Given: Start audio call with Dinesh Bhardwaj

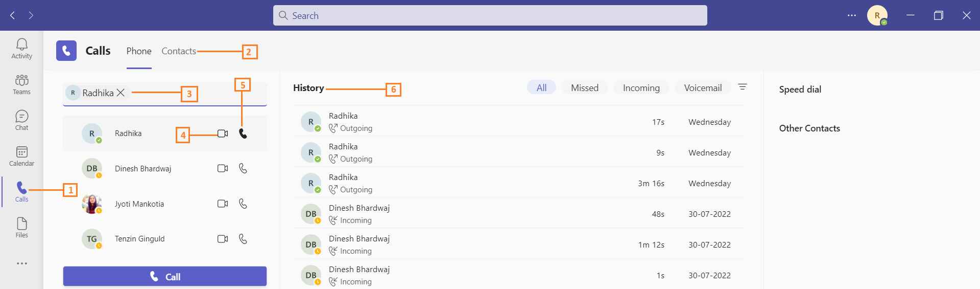Looking at the screenshot, I should point(243,168).
